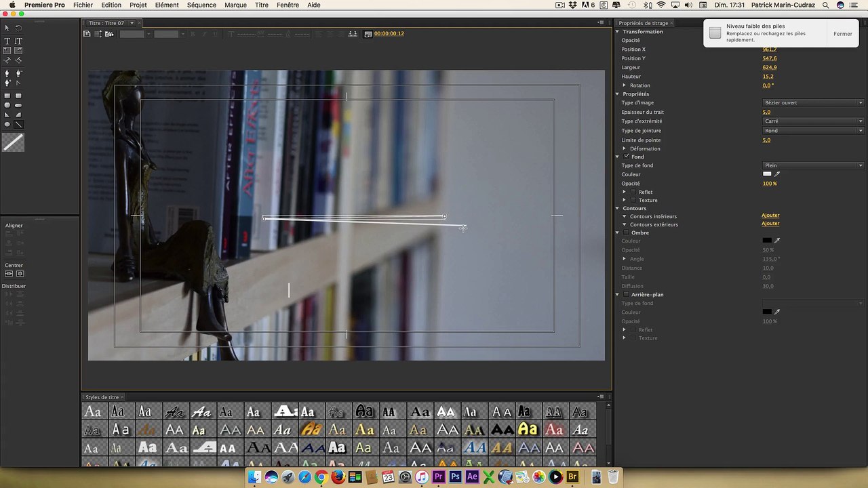The width and height of the screenshot is (868, 488).
Task: Select the Rounded Rectangle (pill) tool
Action: [18, 106]
